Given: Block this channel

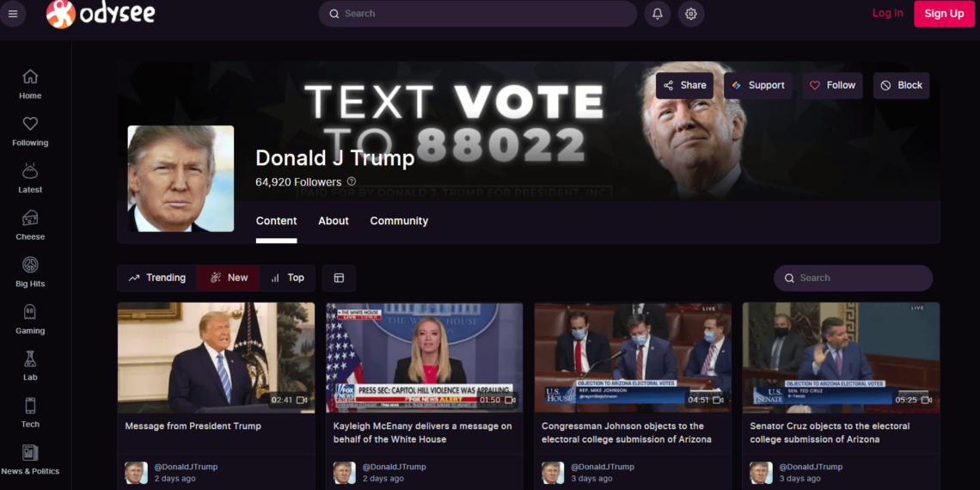Looking at the screenshot, I should point(901,85).
